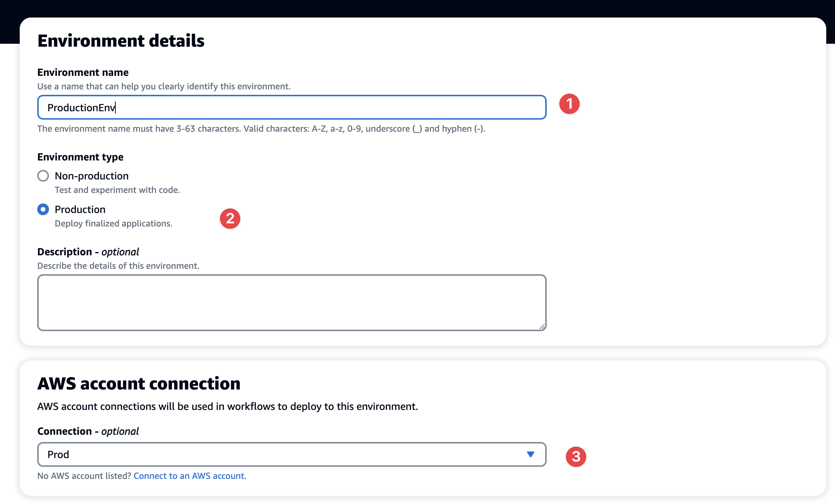Click the Environment details heading
Viewport: 835px width, 504px height.
(x=121, y=40)
